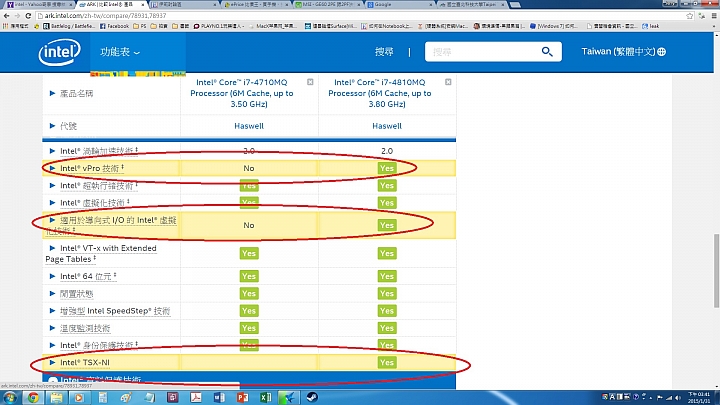The image size is (720, 405).
Task: Expand the 增強型 Intel SpeedStep row triangle
Action: coord(52,311)
